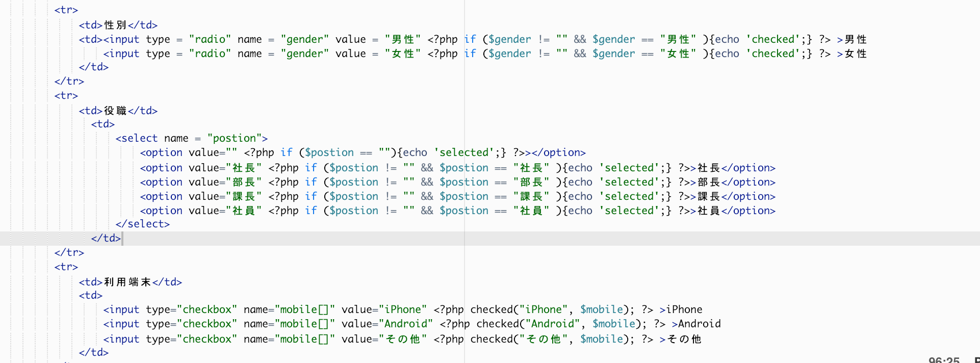Click the </option> tag ending the 社員 line
This screenshot has height=363, width=980.
coord(749,211)
